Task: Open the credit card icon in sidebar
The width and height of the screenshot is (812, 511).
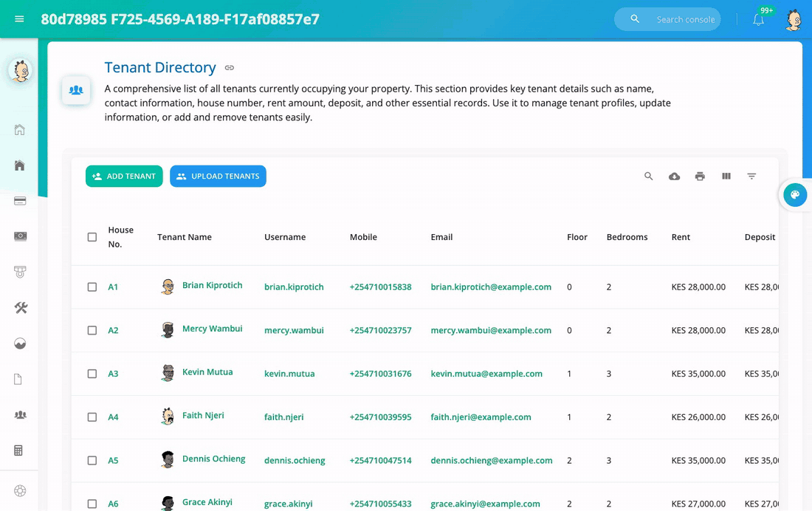Action: click(20, 201)
